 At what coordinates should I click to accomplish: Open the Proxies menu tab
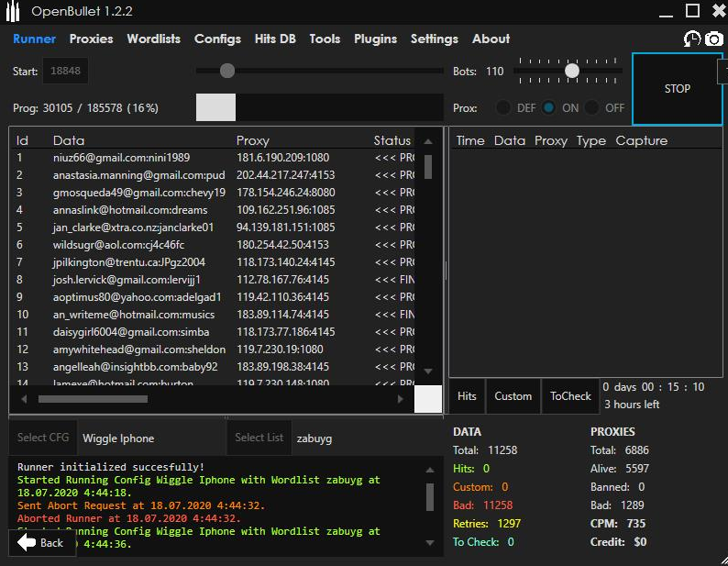[x=91, y=39]
